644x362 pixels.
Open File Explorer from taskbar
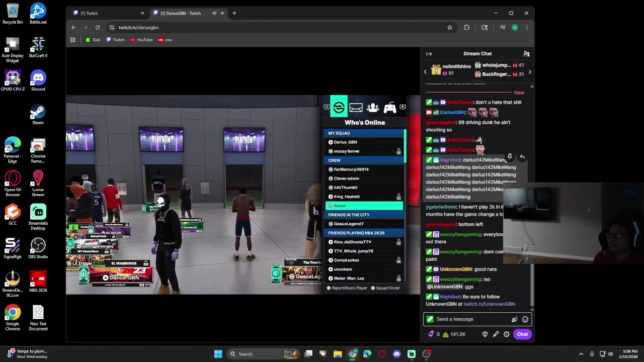[x=338, y=354]
